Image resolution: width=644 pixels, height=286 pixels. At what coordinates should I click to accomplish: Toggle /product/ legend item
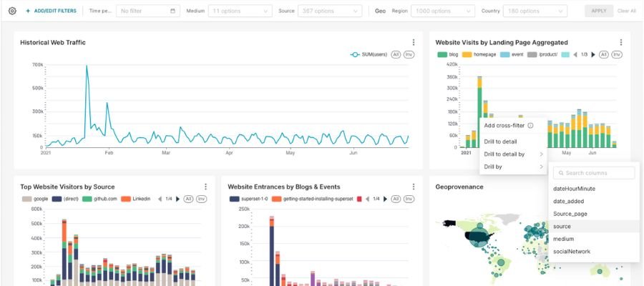(x=542, y=54)
